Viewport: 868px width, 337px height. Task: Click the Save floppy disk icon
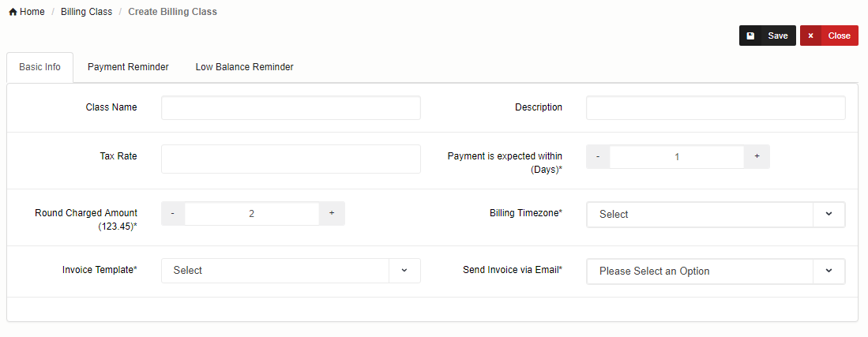(x=750, y=36)
